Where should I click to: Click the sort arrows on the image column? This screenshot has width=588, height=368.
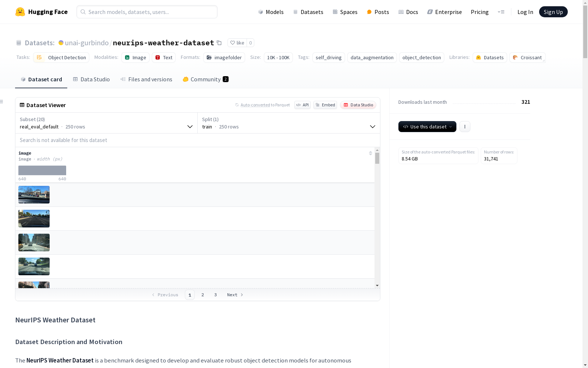point(370,153)
